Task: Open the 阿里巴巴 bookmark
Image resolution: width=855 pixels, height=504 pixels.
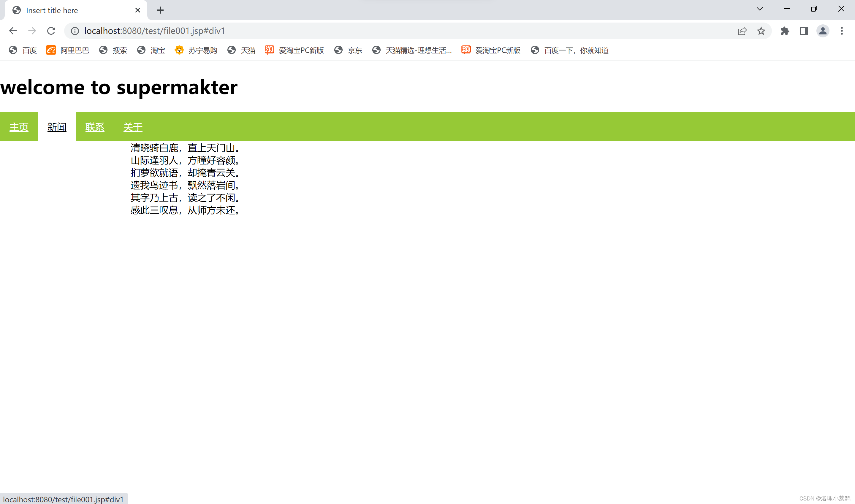Action: click(68, 50)
